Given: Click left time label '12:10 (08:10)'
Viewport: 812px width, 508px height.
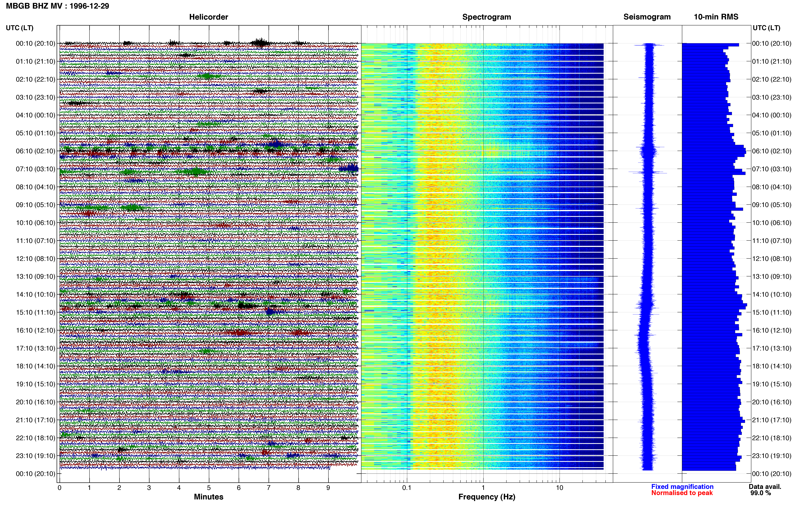Looking at the screenshot, I should click(36, 259).
